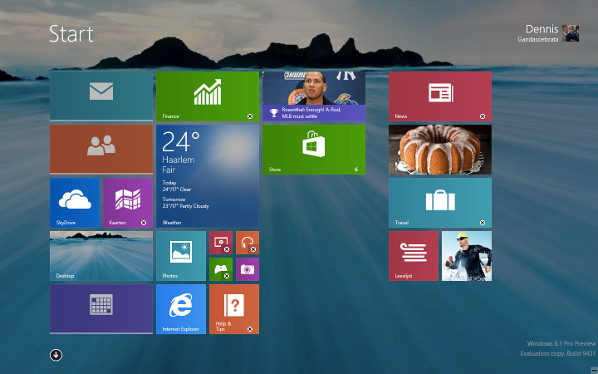Open the Help & Tips tile

pos(234,309)
